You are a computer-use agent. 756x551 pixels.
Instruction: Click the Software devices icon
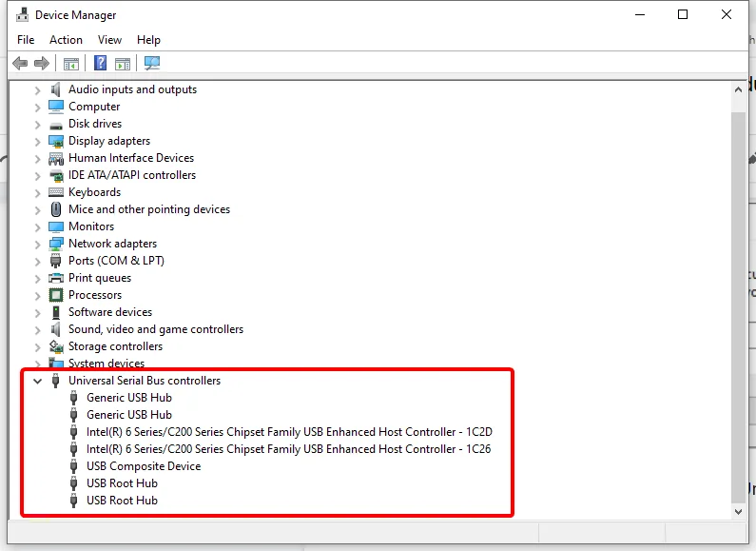coord(56,312)
